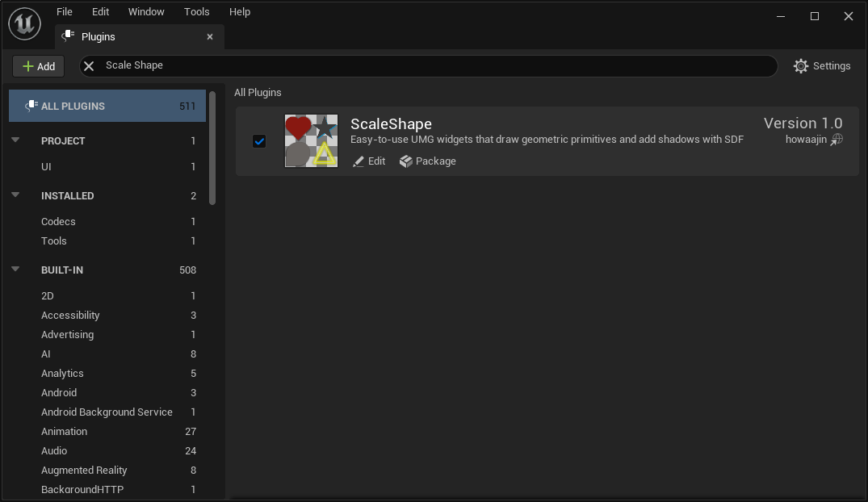The image size is (868, 502).
Task: Click the category list scrollbar
Action: (212, 149)
